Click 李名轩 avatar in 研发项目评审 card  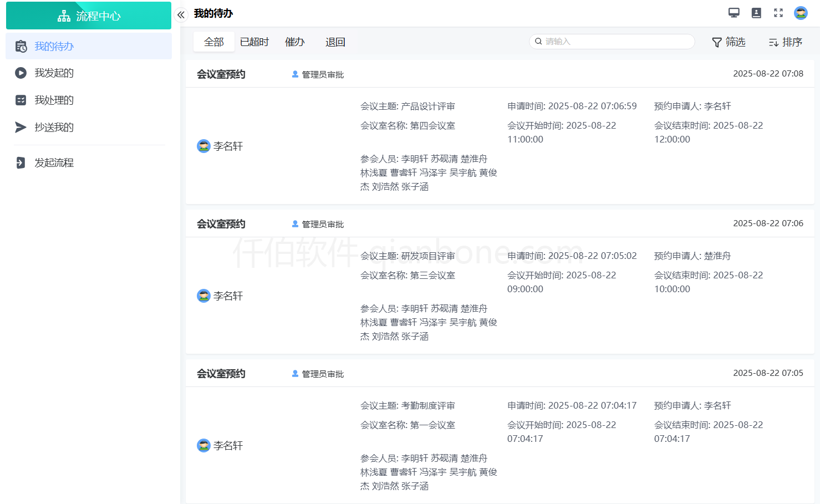coord(203,296)
